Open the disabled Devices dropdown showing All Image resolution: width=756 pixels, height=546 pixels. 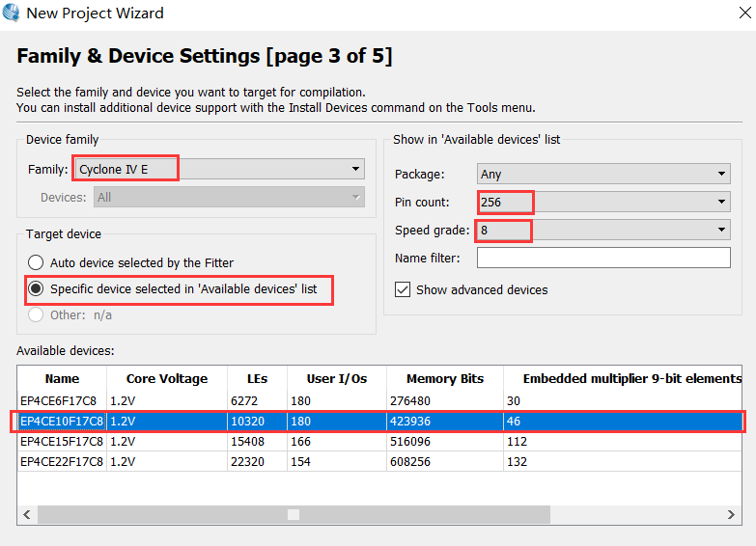[229, 197]
